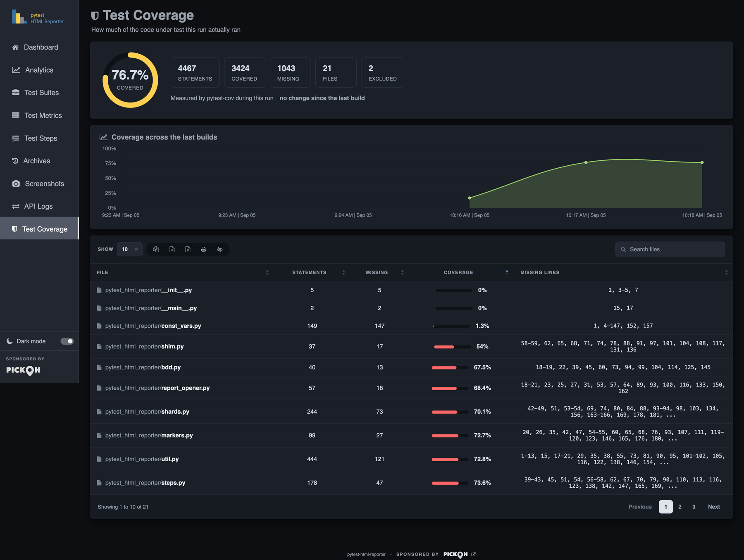The image size is (744, 560).
Task: Click 'Showing 1 to 10 of 21' text
Action: click(x=123, y=507)
